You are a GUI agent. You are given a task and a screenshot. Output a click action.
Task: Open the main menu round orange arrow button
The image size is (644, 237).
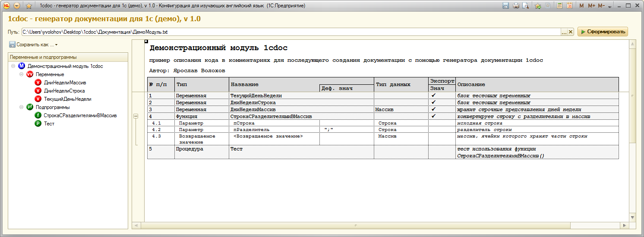[17, 6]
